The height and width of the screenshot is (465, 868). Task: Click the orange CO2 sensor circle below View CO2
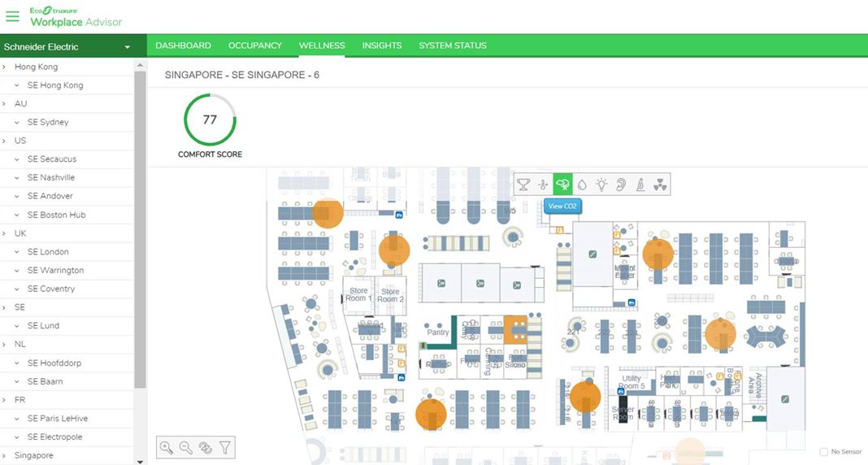click(x=658, y=254)
